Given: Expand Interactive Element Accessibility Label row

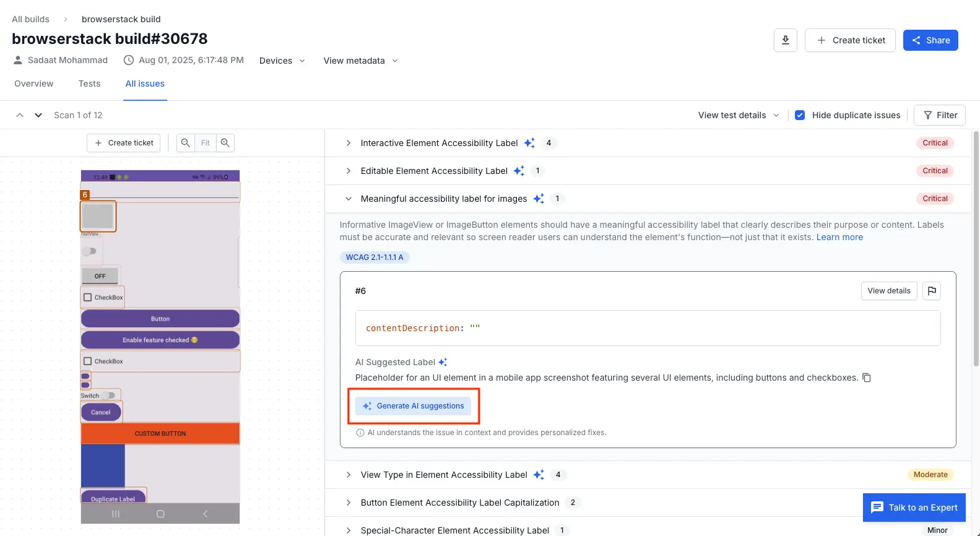Looking at the screenshot, I should 349,143.
